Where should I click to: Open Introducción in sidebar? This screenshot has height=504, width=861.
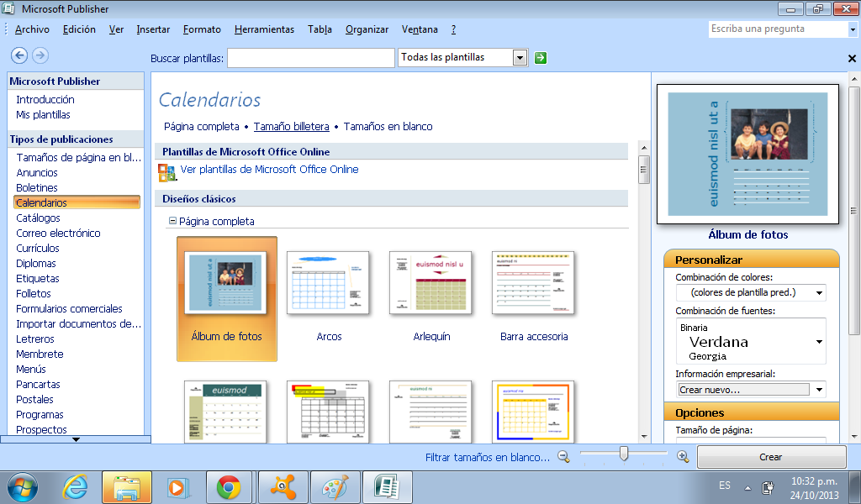tap(45, 100)
